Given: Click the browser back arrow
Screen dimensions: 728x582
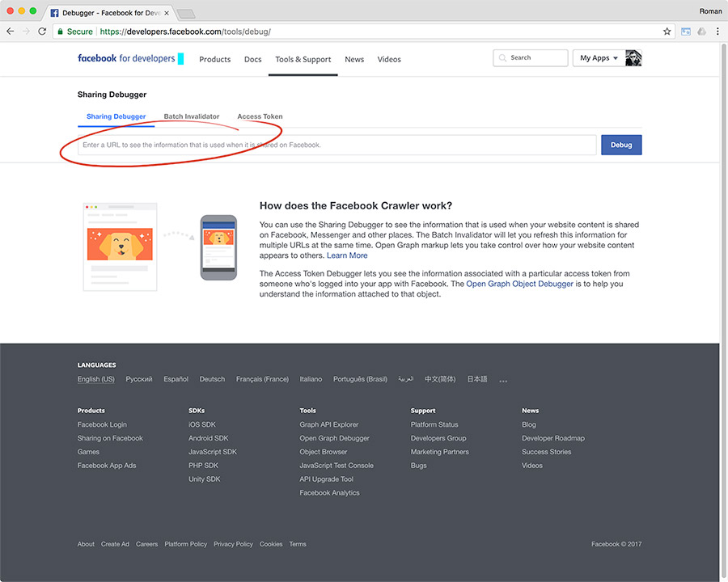Looking at the screenshot, I should coord(11,32).
